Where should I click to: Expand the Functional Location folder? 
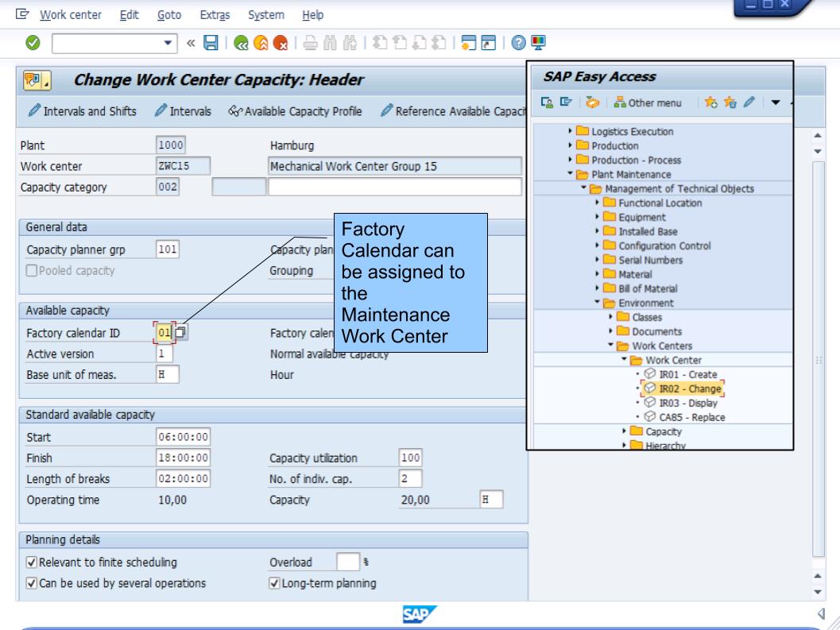(x=598, y=203)
